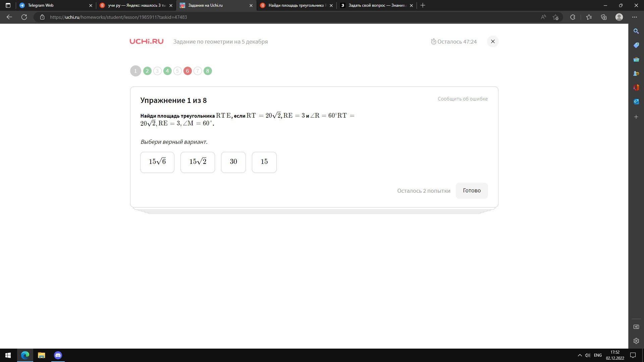
Task: Open the Discord app in the taskbar
Action: [58, 355]
